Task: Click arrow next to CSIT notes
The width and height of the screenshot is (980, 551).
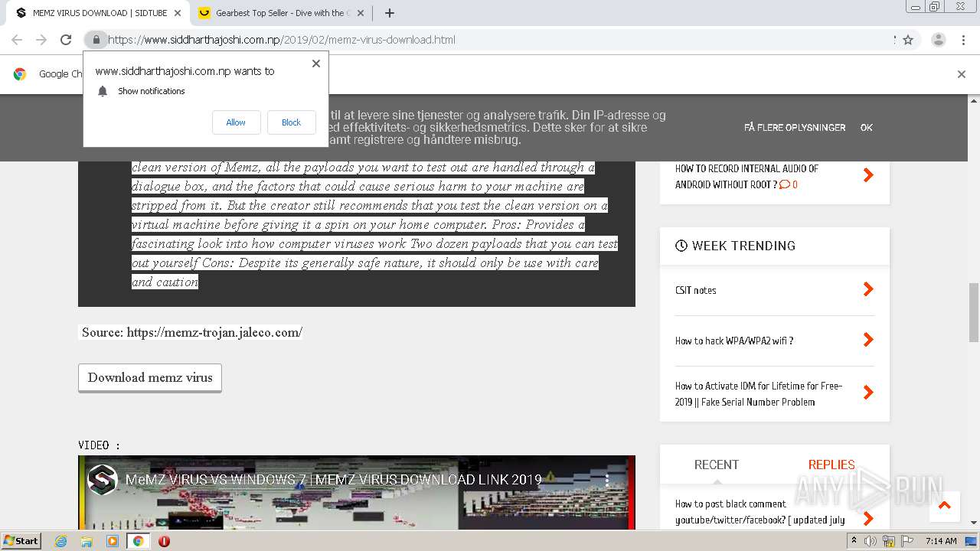Action: (868, 289)
